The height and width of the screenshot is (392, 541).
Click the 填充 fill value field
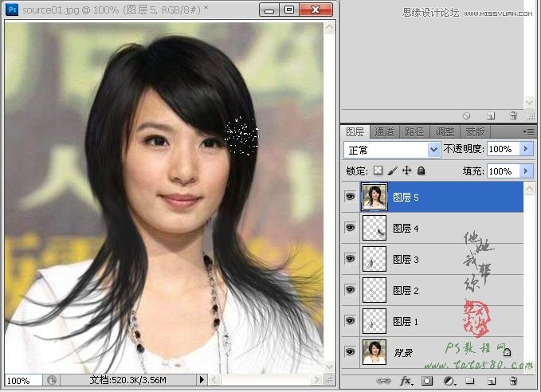[504, 171]
